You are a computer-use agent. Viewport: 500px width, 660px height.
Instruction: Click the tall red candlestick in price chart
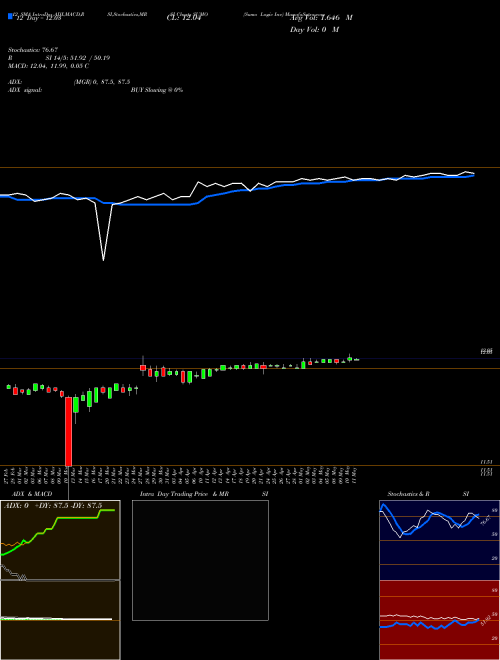[x=69, y=431]
